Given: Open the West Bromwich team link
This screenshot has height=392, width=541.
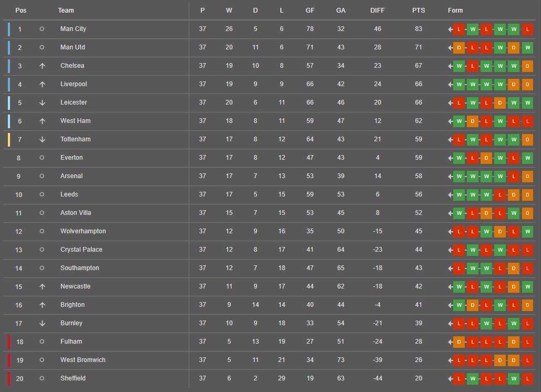Looking at the screenshot, I should click(x=83, y=360).
